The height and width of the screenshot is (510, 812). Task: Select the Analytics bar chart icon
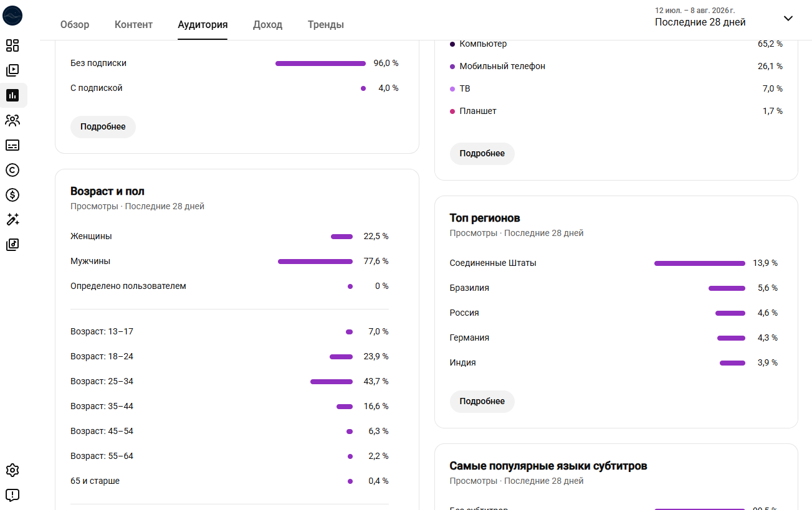click(x=12, y=95)
